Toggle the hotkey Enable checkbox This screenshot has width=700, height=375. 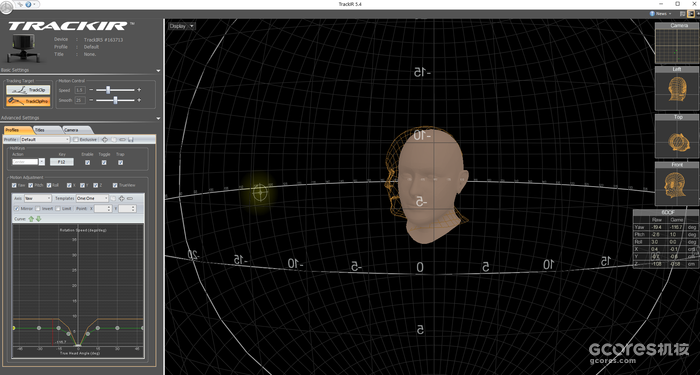[88, 162]
